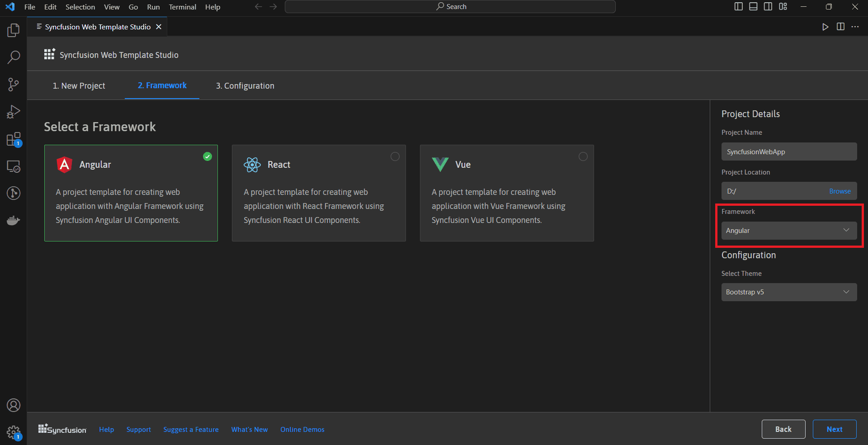Open Run and Debug view
This screenshot has width=868, height=445.
coord(14,112)
